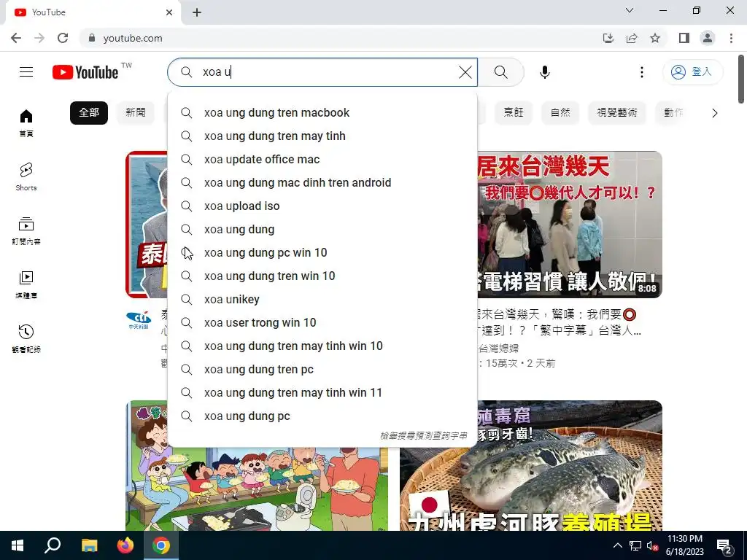Screen dimensions: 747x560
Task: Click the browser forward arrow
Action: click(x=39, y=38)
